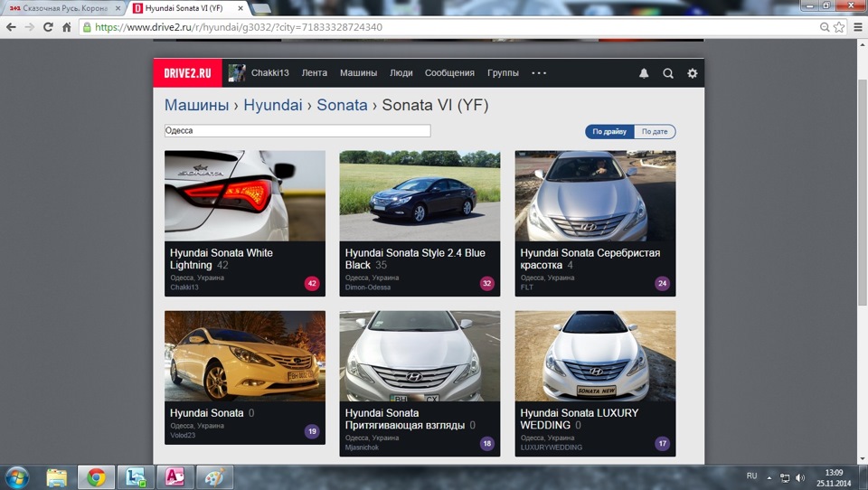This screenshot has width=868, height=490.
Task: Close the Hyundai Sonata VI tab
Action: pyautogui.click(x=241, y=8)
